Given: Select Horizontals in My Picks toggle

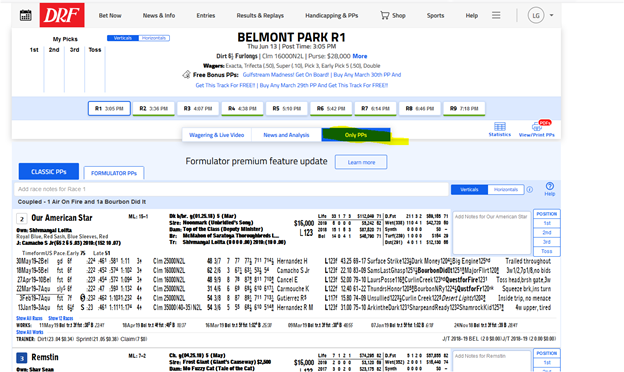Looking at the screenshot, I should click(x=154, y=38).
